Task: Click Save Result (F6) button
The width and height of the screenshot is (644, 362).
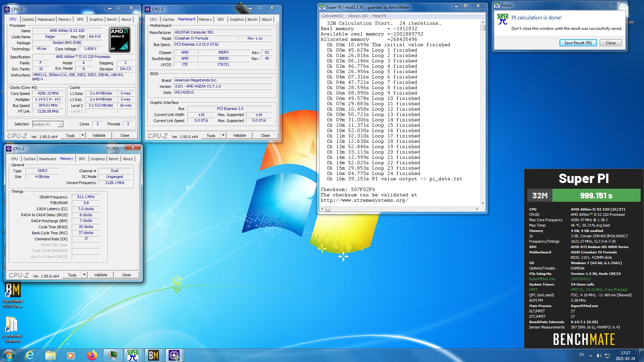Action: pyautogui.click(x=578, y=43)
